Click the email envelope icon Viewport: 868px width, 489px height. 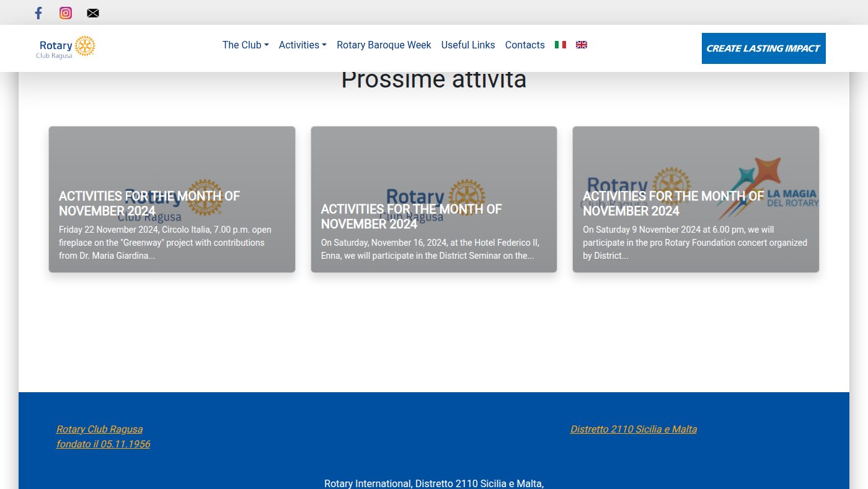tap(93, 13)
